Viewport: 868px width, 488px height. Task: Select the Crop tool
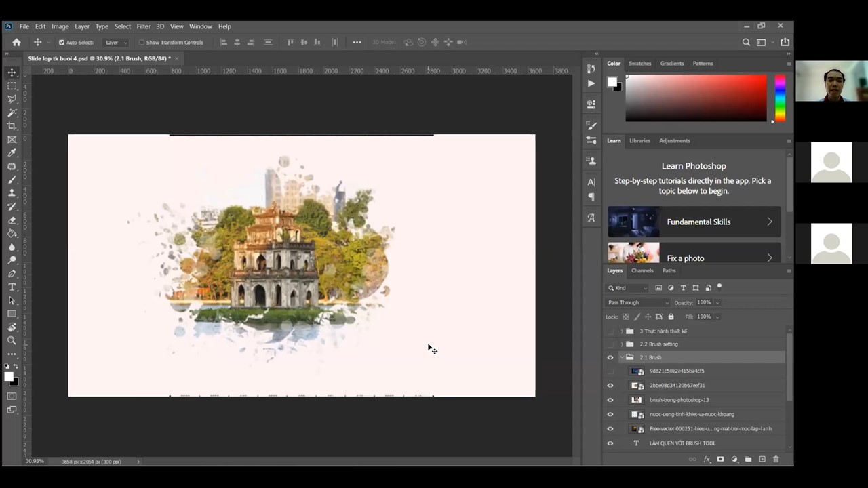(x=12, y=126)
